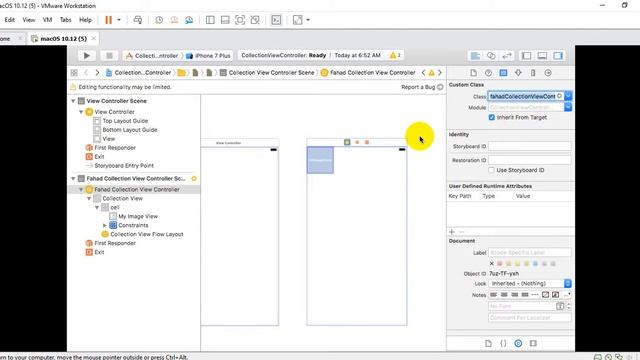Toggle Inherit From Target checkbox

point(491,117)
